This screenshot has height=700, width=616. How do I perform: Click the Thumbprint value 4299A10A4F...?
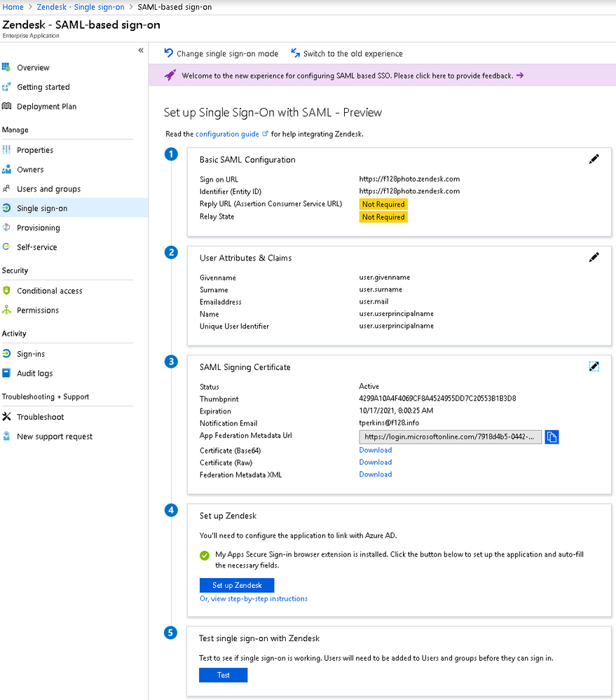[437, 398]
